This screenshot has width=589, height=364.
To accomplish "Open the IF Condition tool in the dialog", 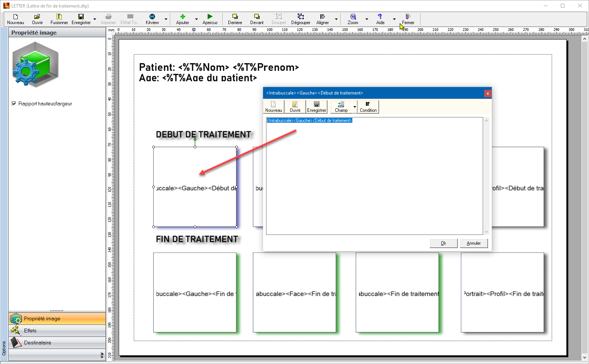I will (x=368, y=107).
